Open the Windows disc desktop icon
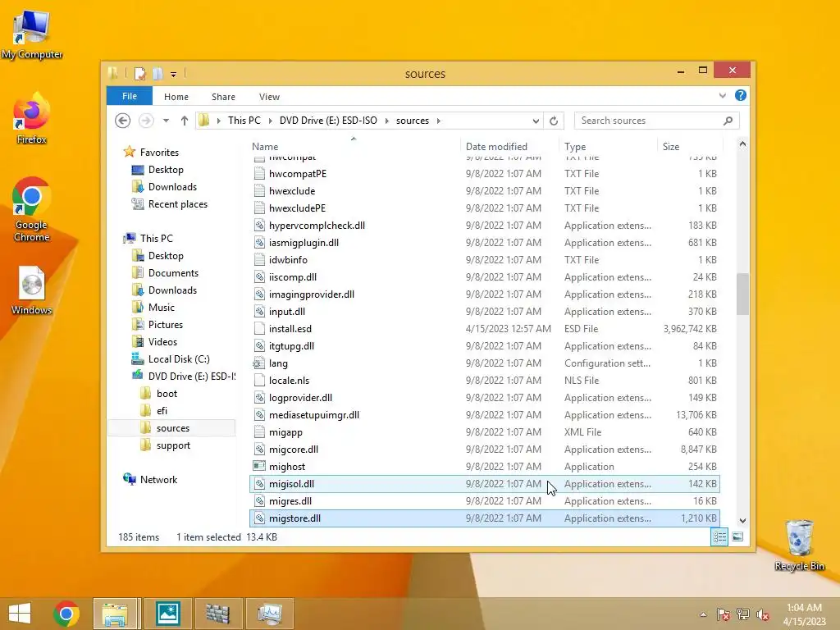840x630 pixels. [x=31, y=291]
